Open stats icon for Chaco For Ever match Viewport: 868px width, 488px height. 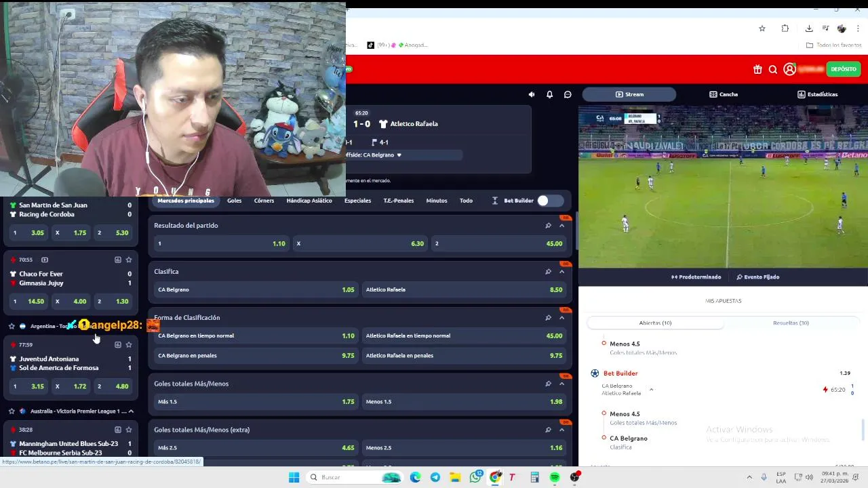[118, 260]
